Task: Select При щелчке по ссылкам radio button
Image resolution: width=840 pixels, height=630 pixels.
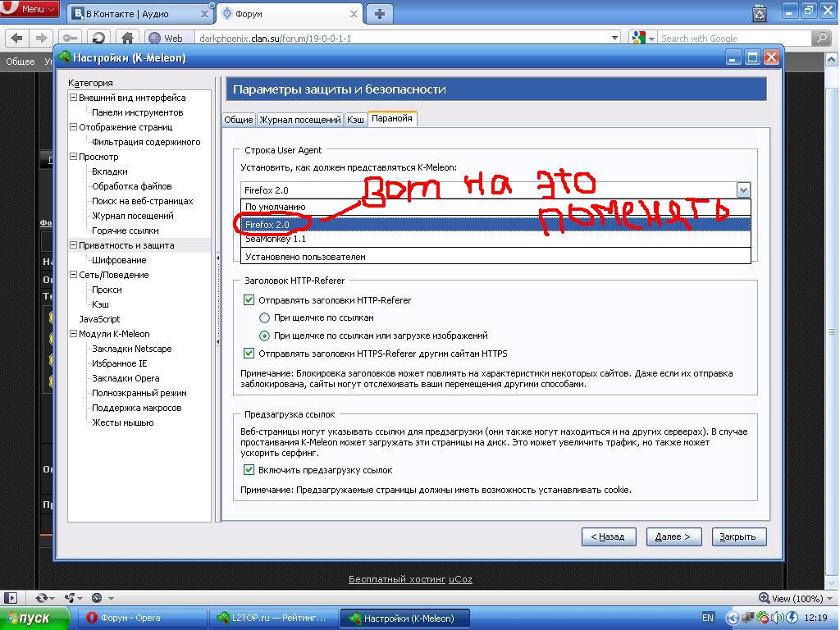Action: [264, 317]
